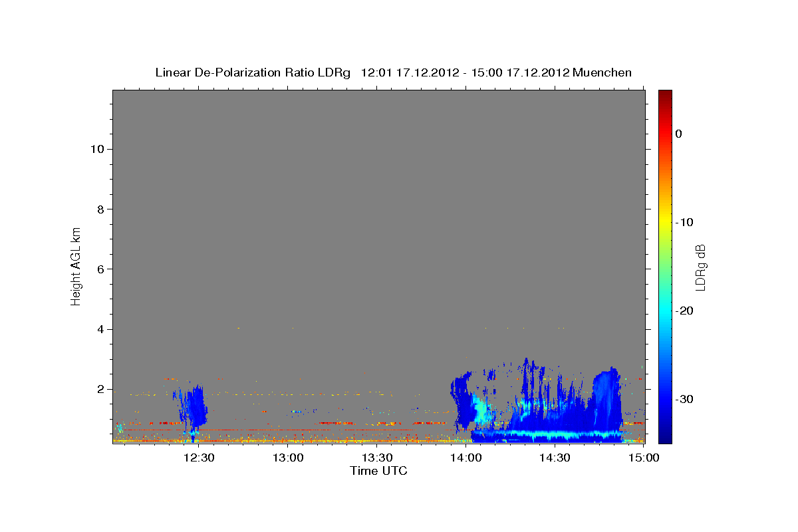Click the 'LDRg dB' colorbar label
798x532 pixels.
coord(700,267)
